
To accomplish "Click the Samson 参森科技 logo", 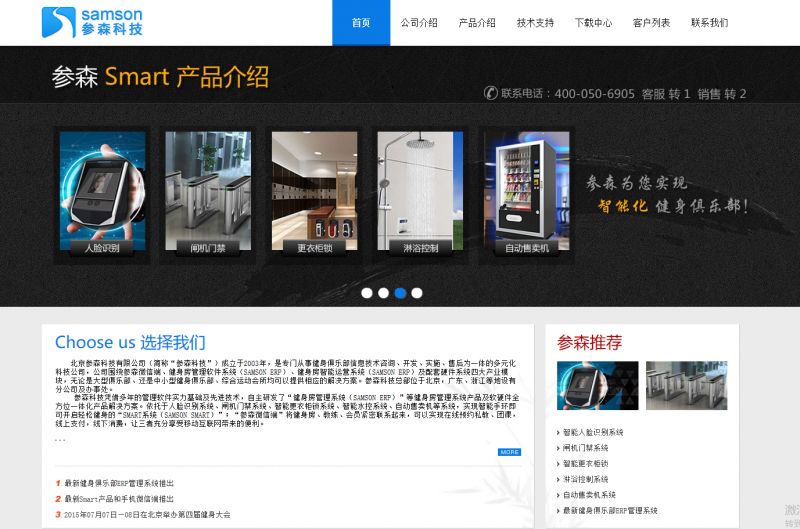I will (92, 22).
